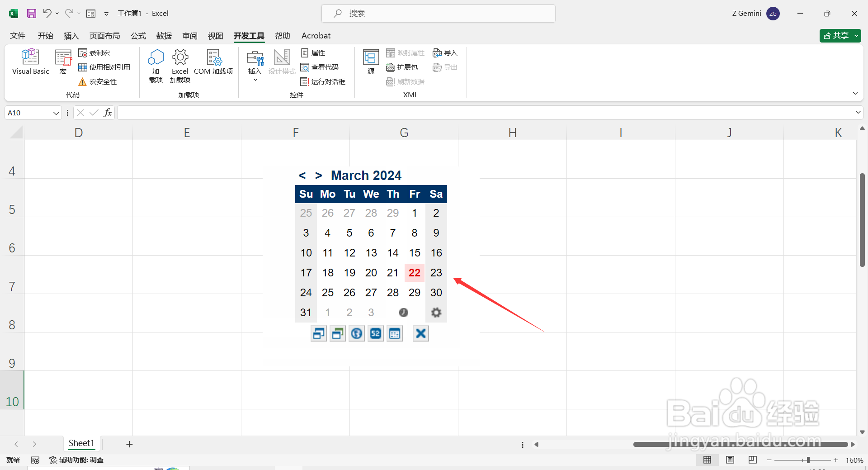The image size is (868, 470).
Task: Open COM Add-ins dialog
Action: click(213, 62)
